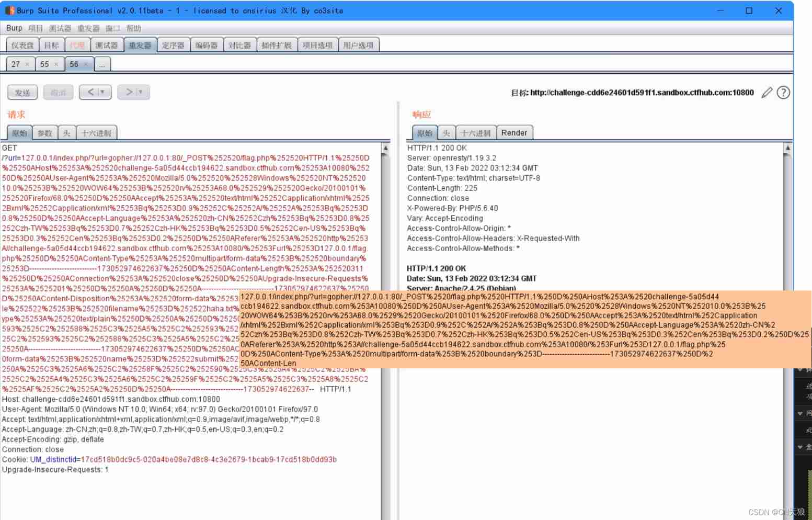Click the request User-Agent Firefox/97.0 line
The width and height of the screenshot is (812, 520).
pos(160,409)
